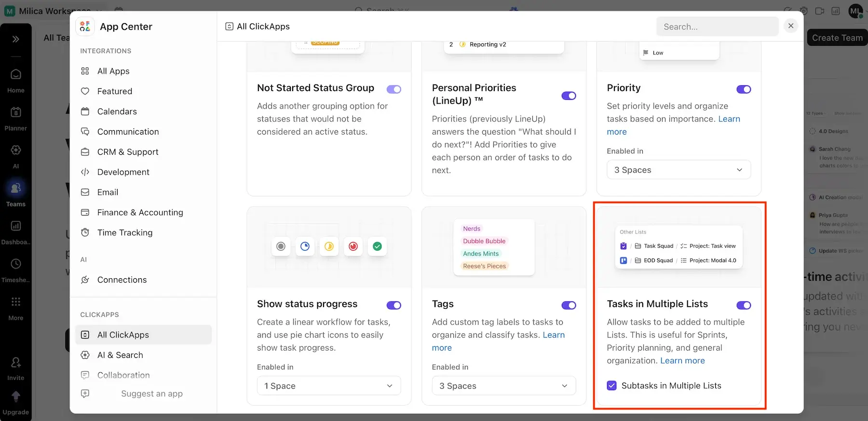Click gray status circle icon in Show status progress preview
The width and height of the screenshot is (868, 421).
click(281, 246)
